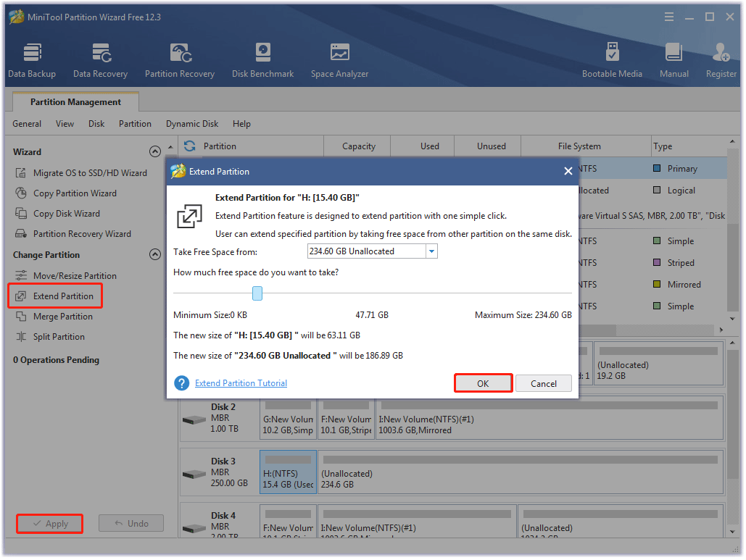
Task: Click partition list scroll-down arrow
Action: click(x=733, y=319)
